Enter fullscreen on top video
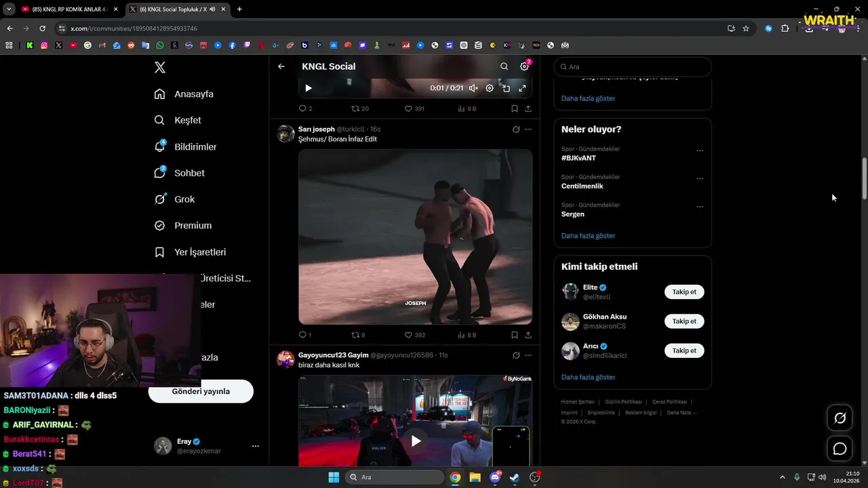868x488 pixels. [x=522, y=88]
